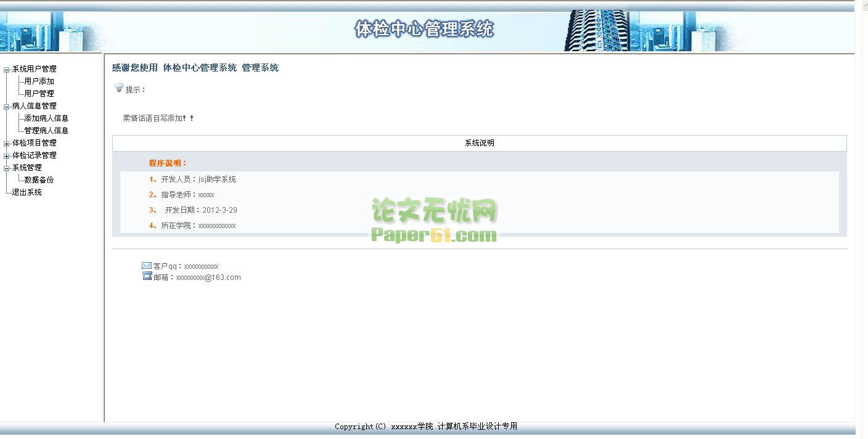Viewport: 868px width, 439px height.
Task: Click the 客户qq contact text
Action: click(186, 266)
